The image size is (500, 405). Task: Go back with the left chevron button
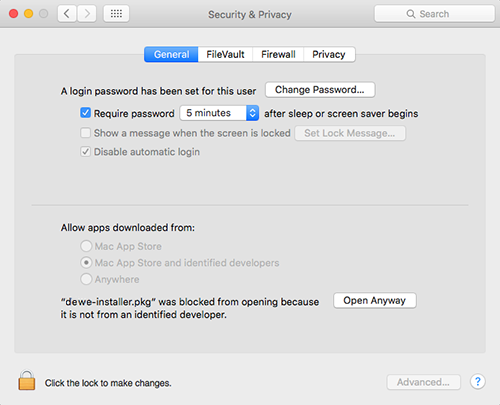point(67,14)
